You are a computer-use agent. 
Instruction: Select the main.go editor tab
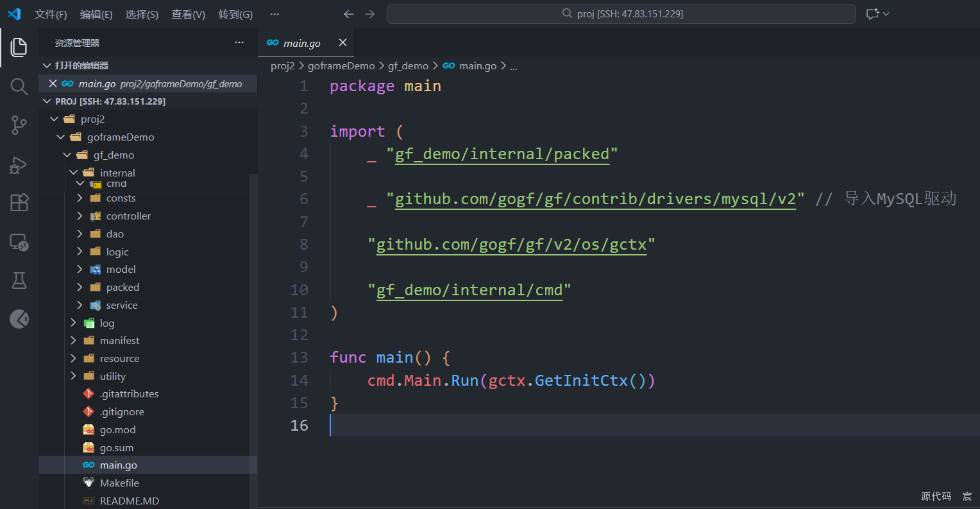point(301,43)
